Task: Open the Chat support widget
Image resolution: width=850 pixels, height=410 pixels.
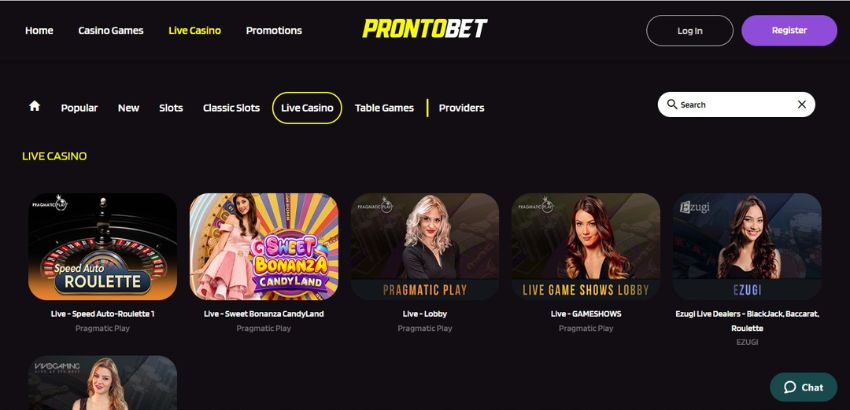Action: 803,387
